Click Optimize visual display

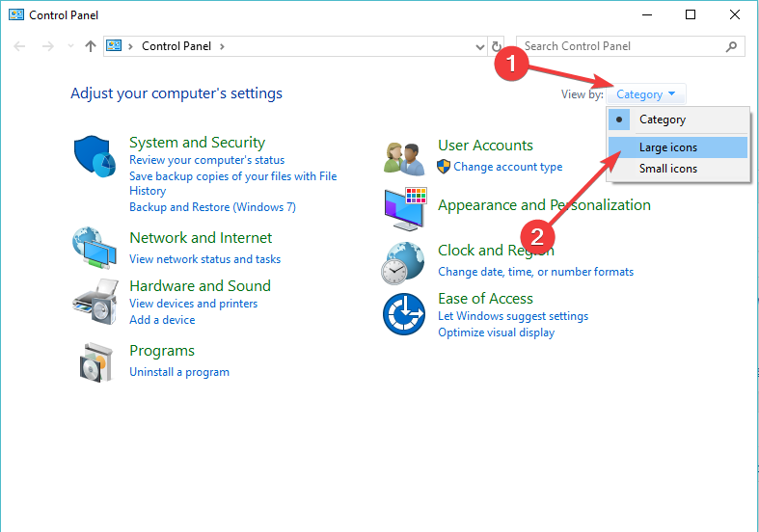coord(496,332)
